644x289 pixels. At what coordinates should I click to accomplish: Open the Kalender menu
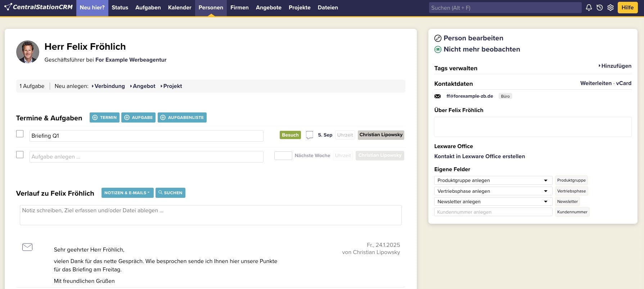(180, 8)
